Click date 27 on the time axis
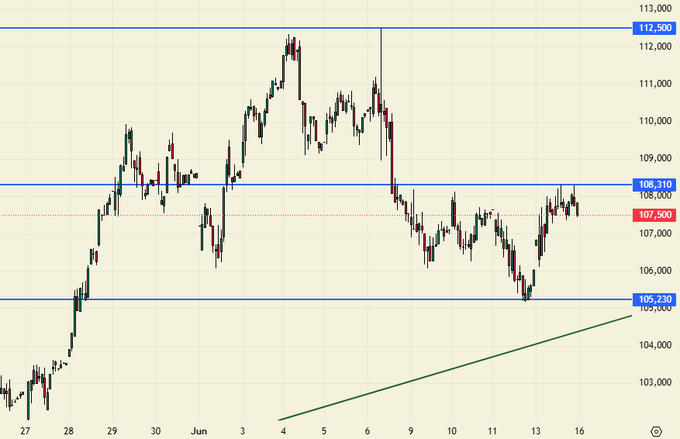 [25, 431]
